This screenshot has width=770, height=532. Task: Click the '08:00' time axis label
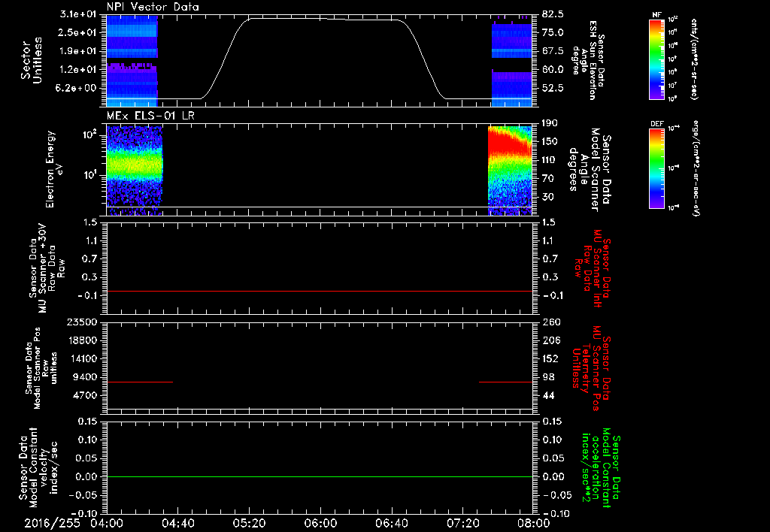534,523
